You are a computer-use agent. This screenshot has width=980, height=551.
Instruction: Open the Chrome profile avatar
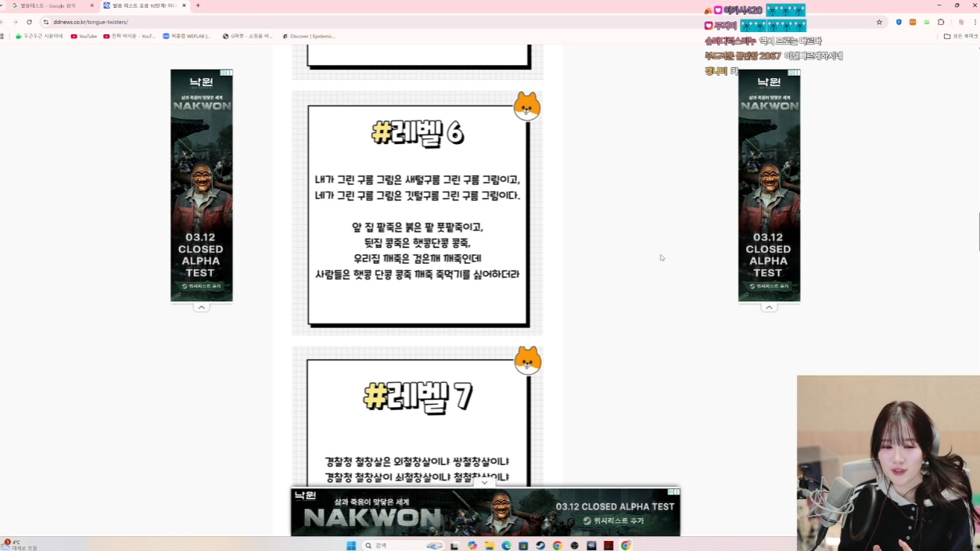click(x=961, y=22)
